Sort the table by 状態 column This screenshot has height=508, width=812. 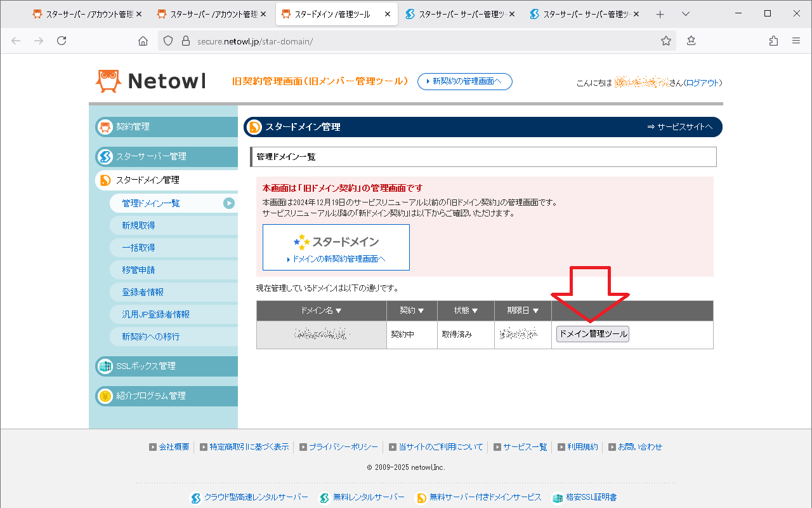[x=466, y=311]
